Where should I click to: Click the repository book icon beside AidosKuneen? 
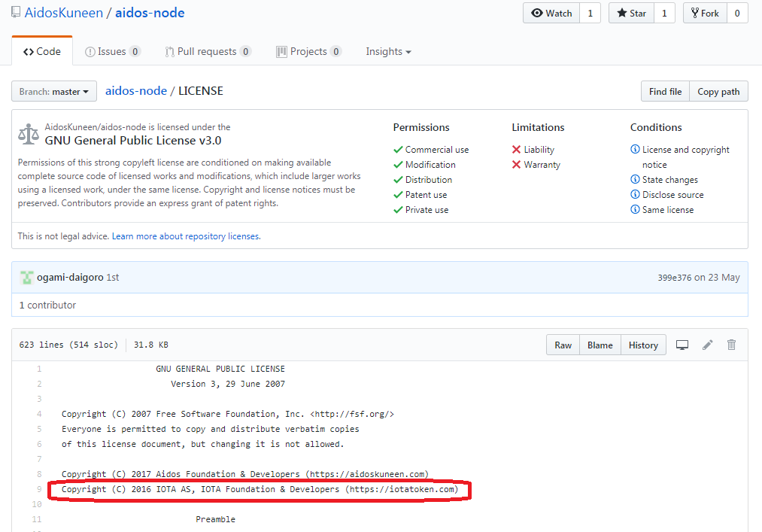[16, 12]
